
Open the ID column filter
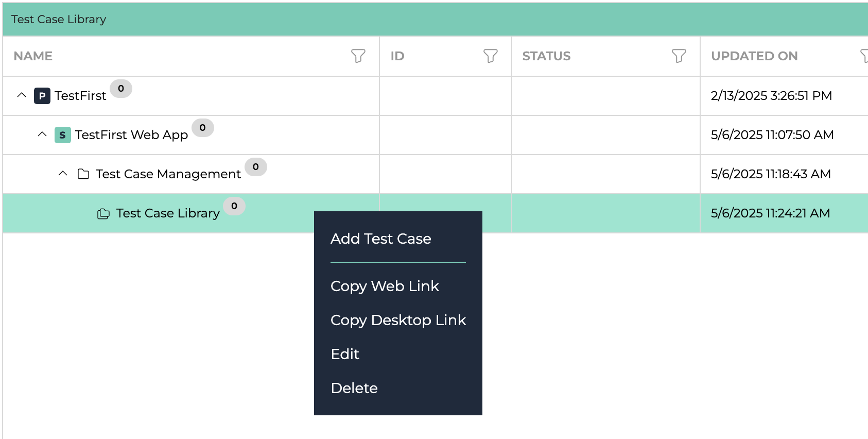point(491,56)
